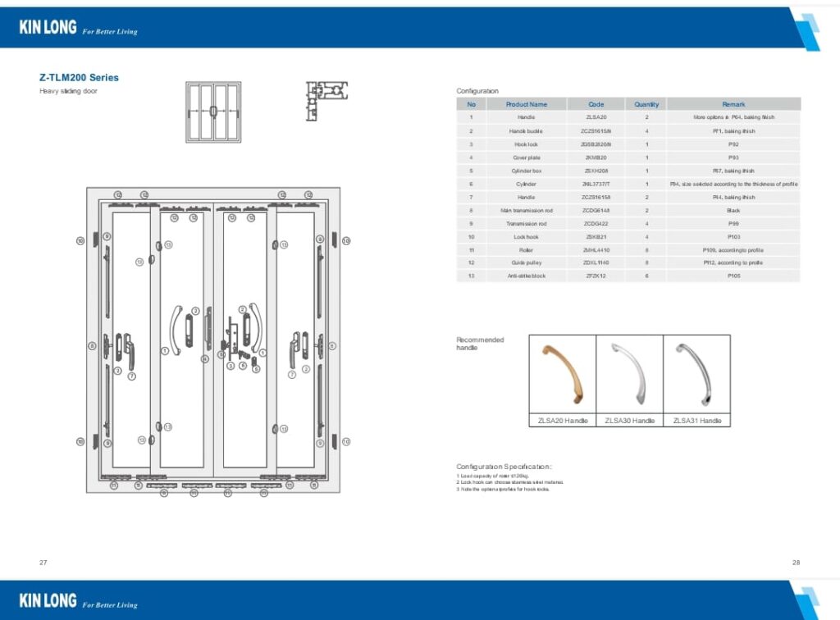Select the Z-TLM200 Series heading

point(79,78)
